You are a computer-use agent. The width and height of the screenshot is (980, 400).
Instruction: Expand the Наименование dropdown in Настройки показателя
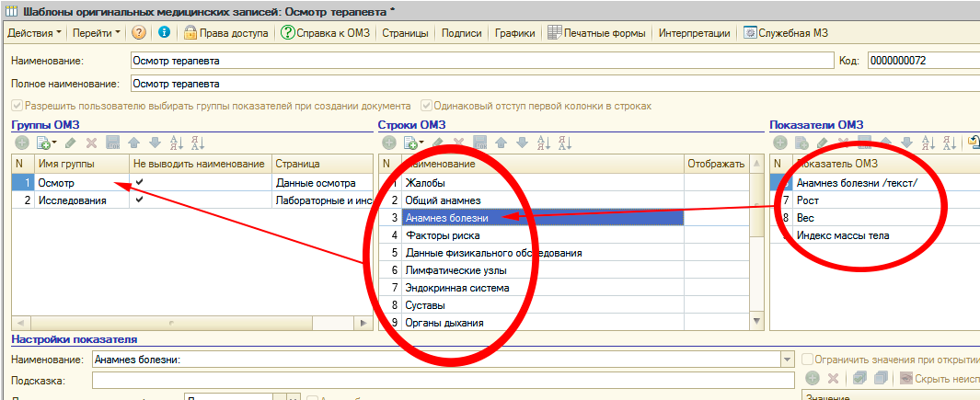click(x=787, y=360)
